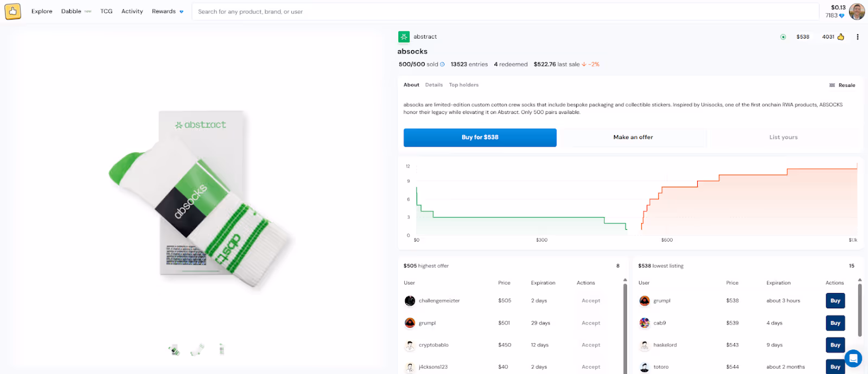Click the green abstract brand logo
The height and width of the screenshot is (374, 868).
tap(404, 36)
